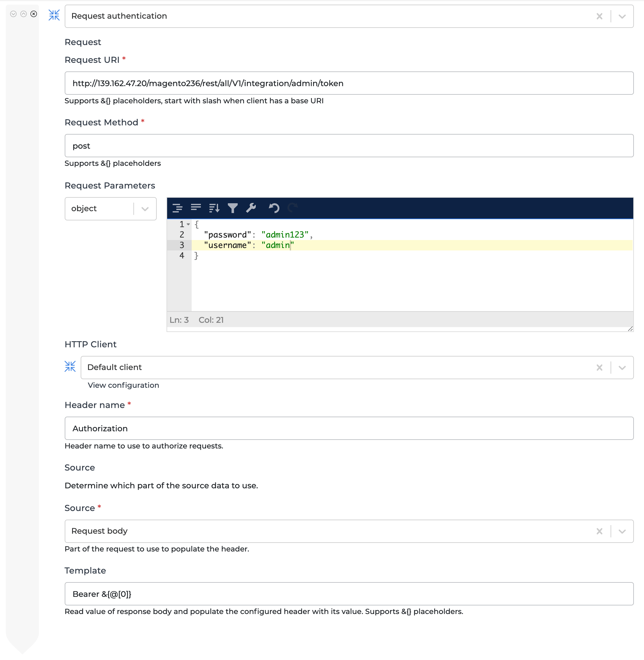Clear the Default client selection
The height and width of the screenshot is (660, 644).
click(599, 368)
